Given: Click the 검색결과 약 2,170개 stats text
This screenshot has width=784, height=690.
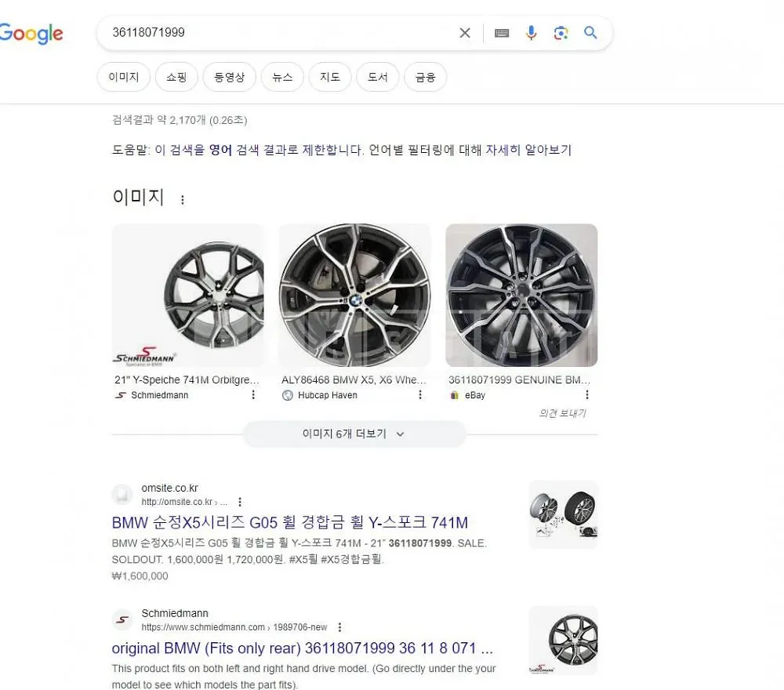Looking at the screenshot, I should [x=180, y=120].
